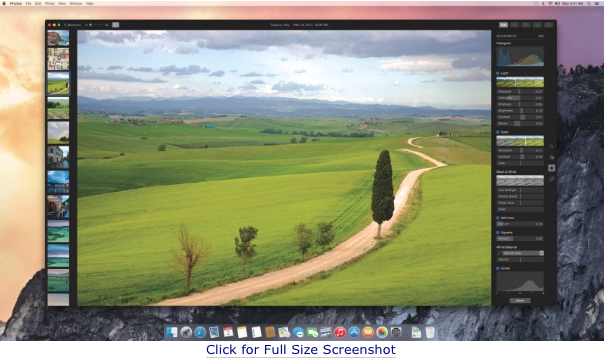Open Calendar in the dock
The image size is (616, 362).
pyautogui.click(x=228, y=332)
